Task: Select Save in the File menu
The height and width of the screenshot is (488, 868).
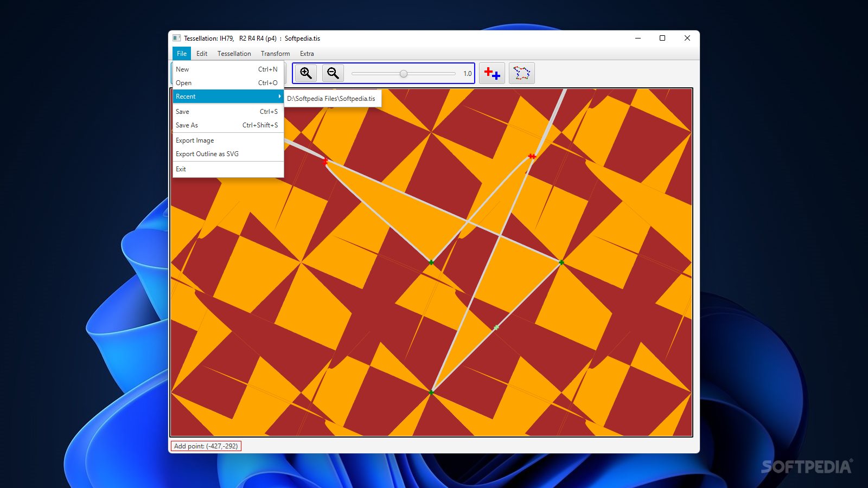Action: click(x=228, y=112)
